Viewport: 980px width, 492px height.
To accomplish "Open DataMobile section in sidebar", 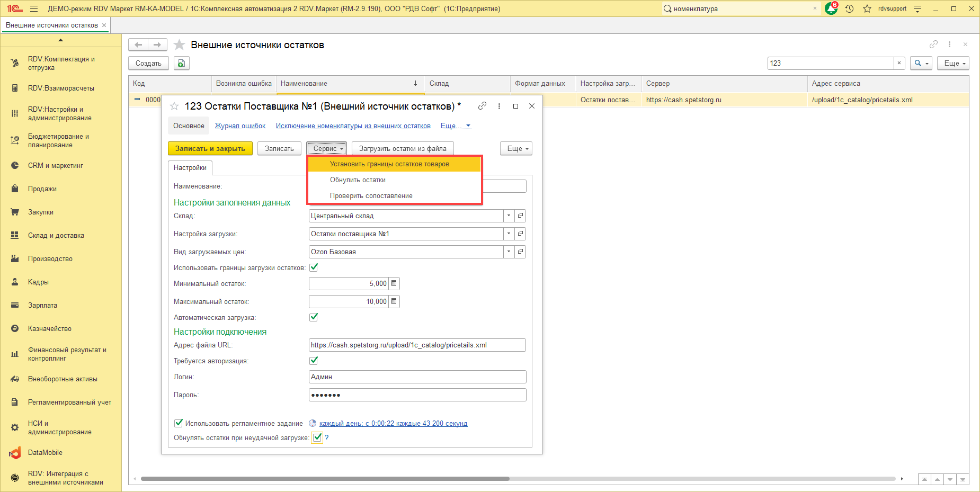I will pyautogui.click(x=45, y=453).
